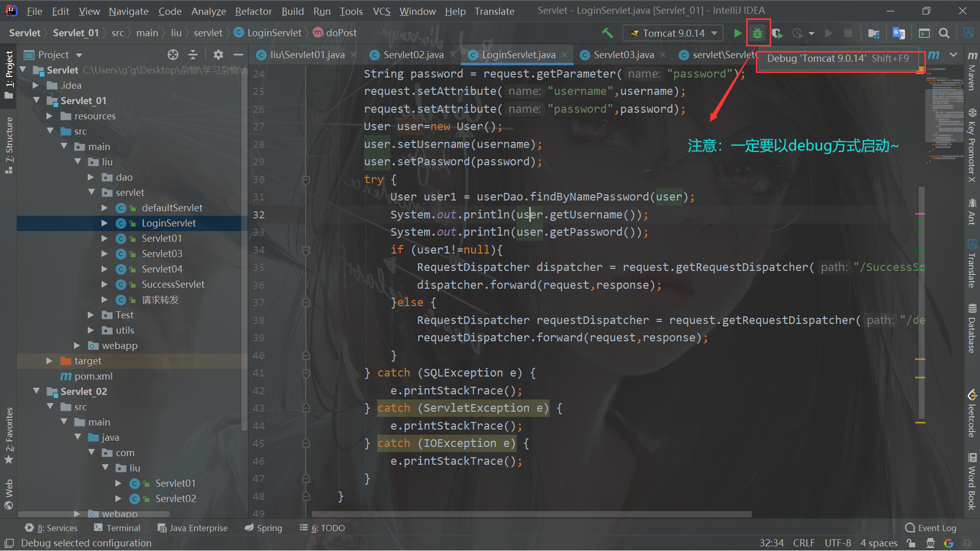Open the Terminal tool window
Screen dimensions: 980x551
click(x=117, y=528)
